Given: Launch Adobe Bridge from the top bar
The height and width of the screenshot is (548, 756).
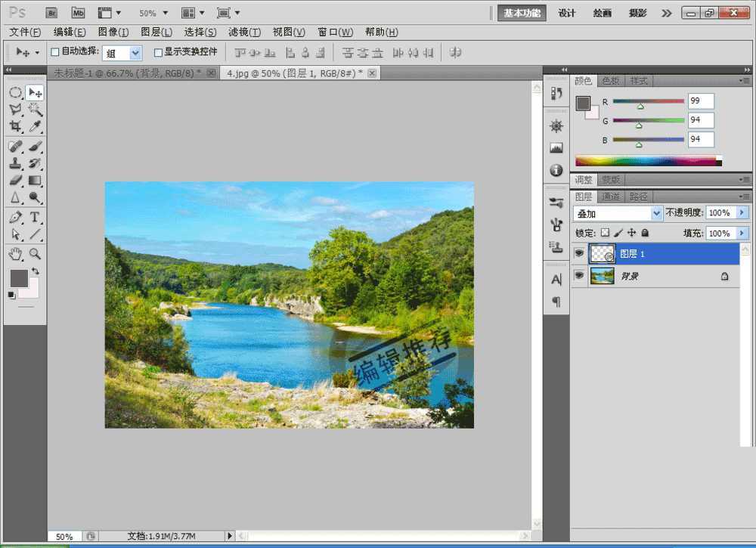Looking at the screenshot, I should (x=51, y=13).
